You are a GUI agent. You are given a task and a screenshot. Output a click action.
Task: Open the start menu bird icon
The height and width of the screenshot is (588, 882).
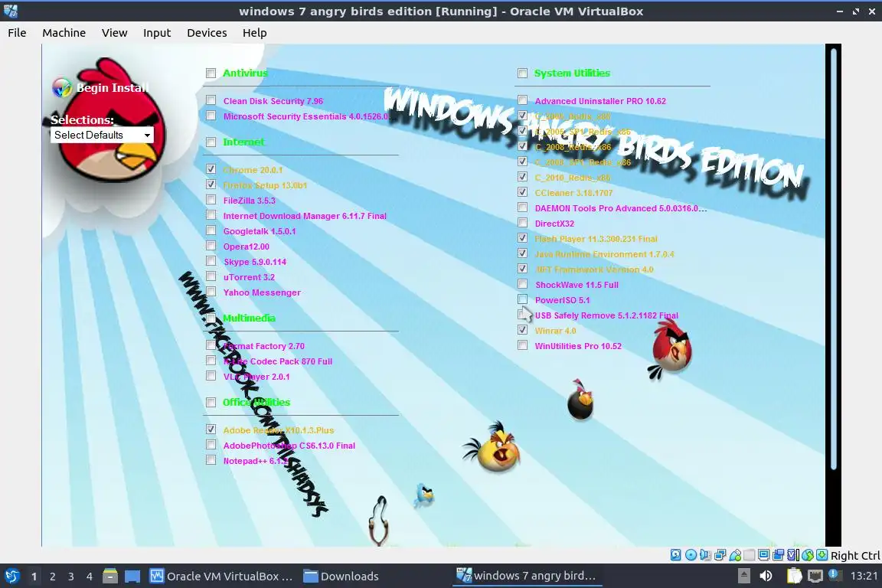coord(11,577)
